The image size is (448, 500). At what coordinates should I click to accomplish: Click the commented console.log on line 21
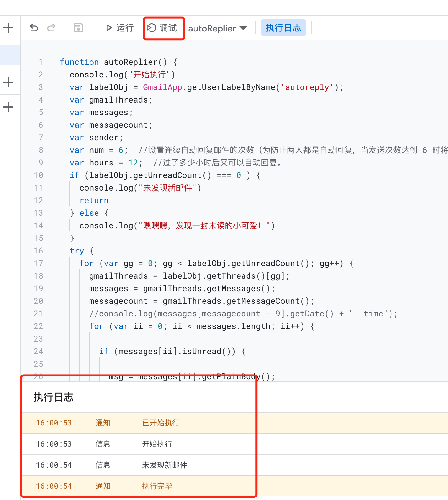click(x=243, y=314)
